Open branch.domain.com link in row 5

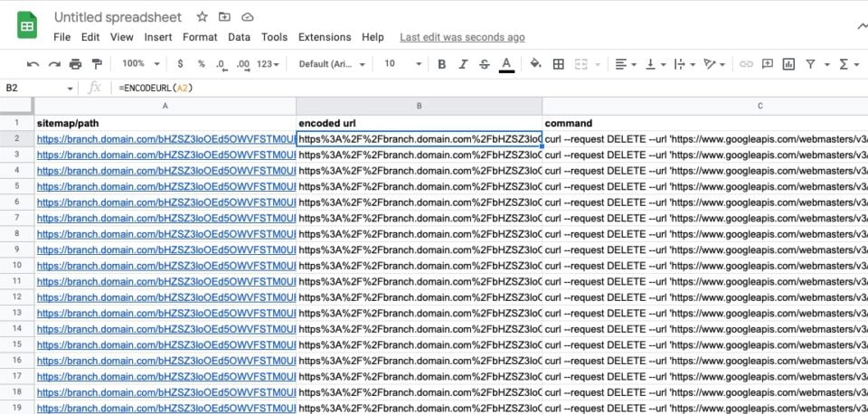point(166,186)
